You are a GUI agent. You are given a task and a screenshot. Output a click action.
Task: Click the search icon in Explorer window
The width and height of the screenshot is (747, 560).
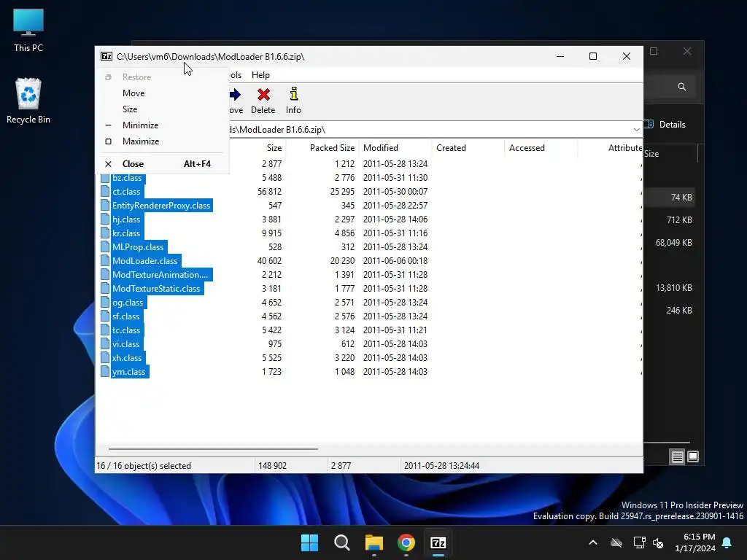[x=682, y=87]
